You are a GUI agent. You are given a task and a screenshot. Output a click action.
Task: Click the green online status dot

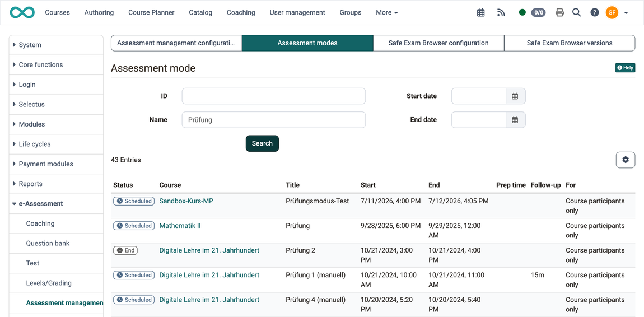tap(522, 12)
